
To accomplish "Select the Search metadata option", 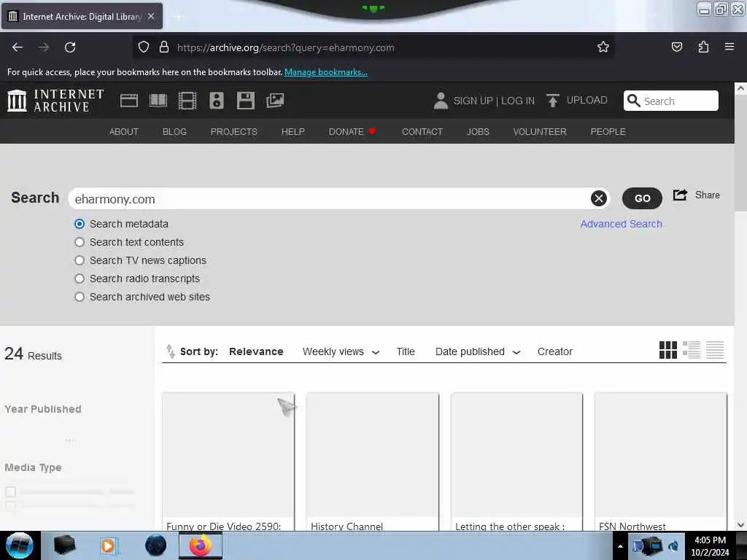I will (80, 224).
